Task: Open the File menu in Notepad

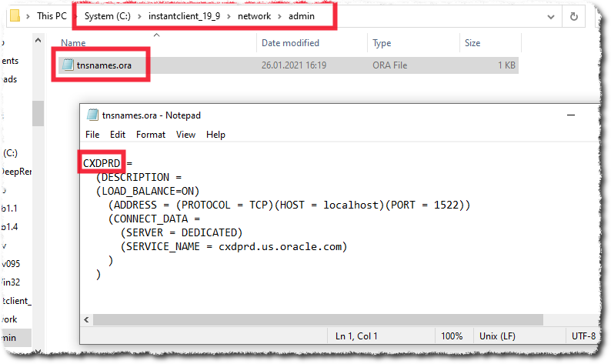Action: [92, 135]
